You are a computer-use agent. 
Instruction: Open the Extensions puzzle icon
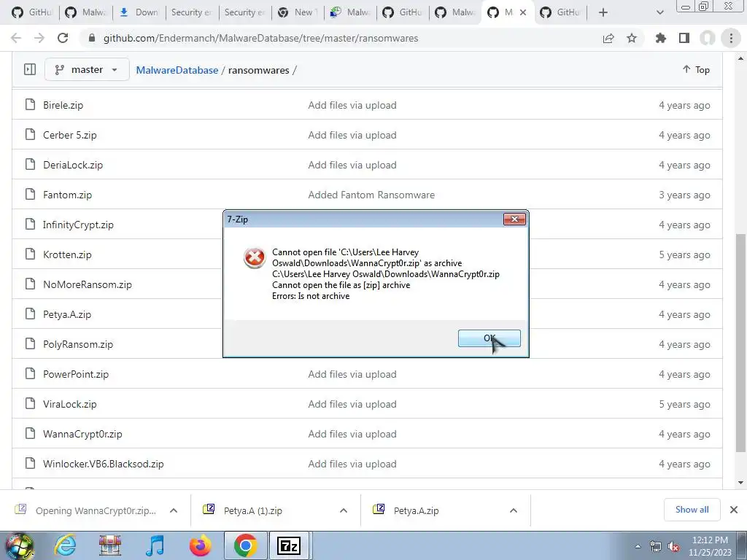(x=660, y=38)
